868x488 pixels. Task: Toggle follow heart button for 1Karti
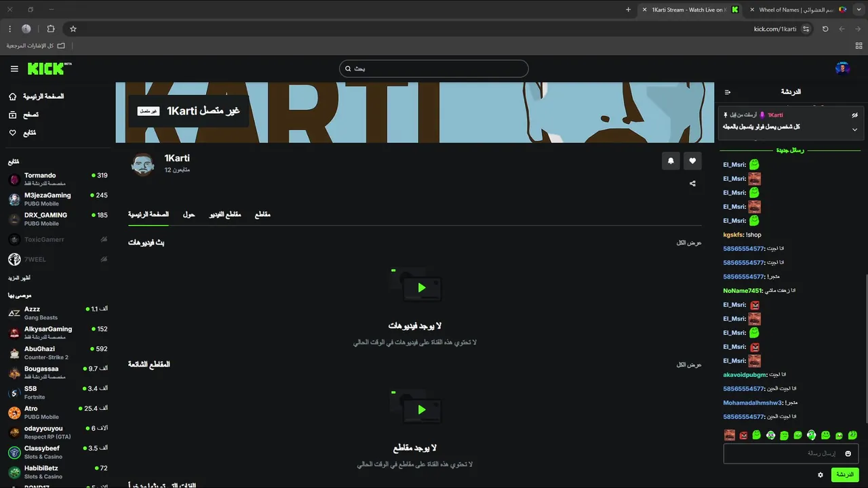pos(692,161)
